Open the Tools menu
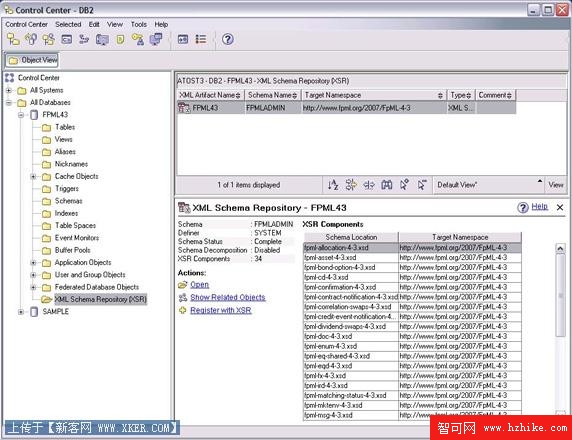572x440 pixels. pyautogui.click(x=139, y=24)
